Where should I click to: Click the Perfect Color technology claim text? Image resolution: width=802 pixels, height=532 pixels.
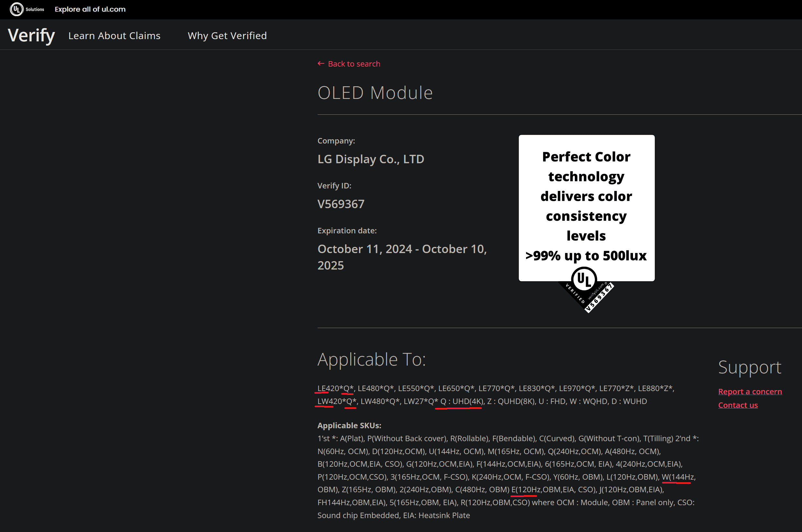[x=586, y=206]
